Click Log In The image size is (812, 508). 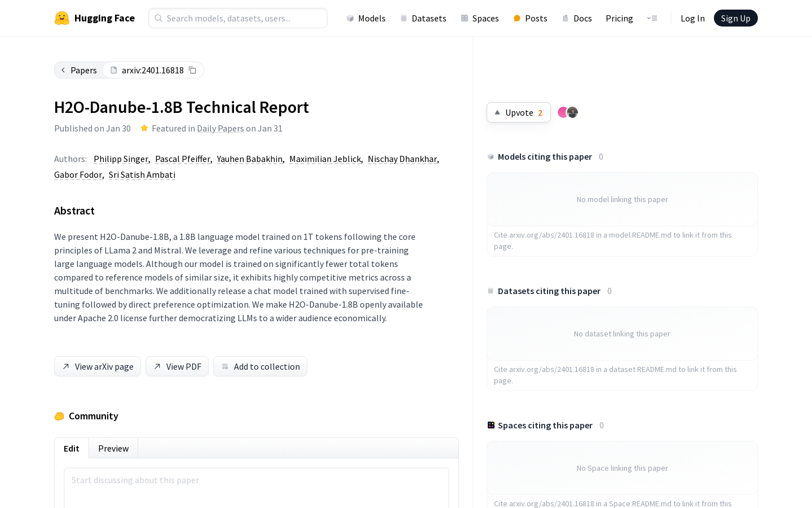tap(692, 18)
